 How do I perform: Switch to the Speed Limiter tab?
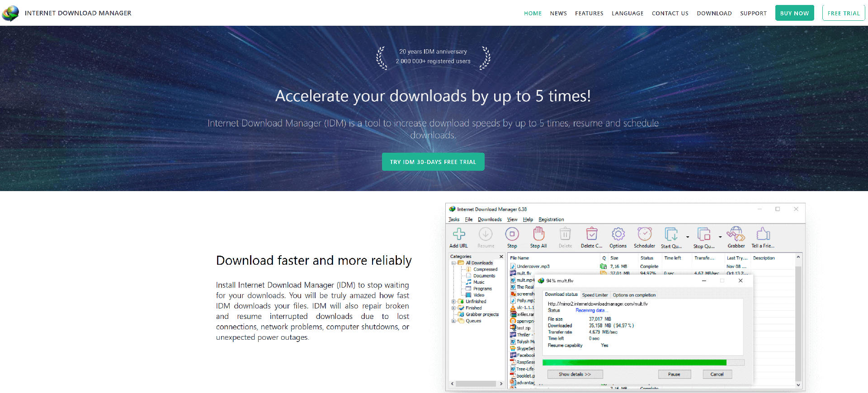595,295
